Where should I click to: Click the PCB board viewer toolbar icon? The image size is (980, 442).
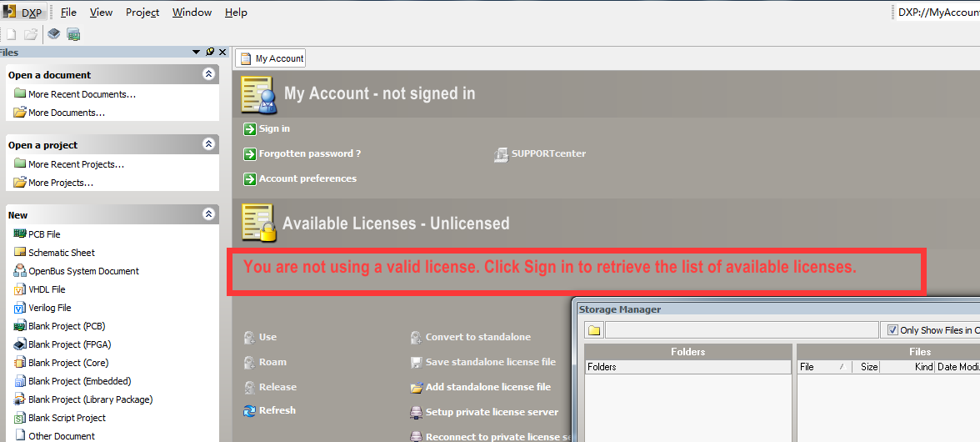coord(73,34)
